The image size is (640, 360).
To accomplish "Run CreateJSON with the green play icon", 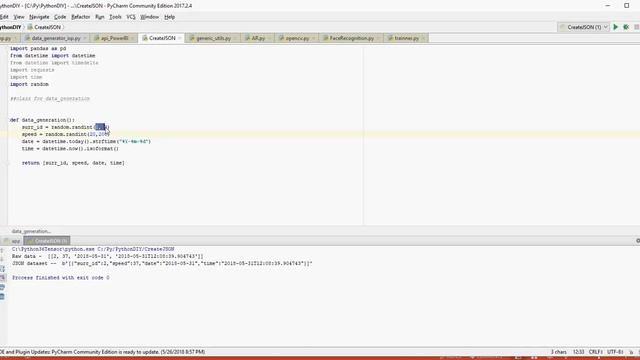I will pyautogui.click(x=616, y=27).
